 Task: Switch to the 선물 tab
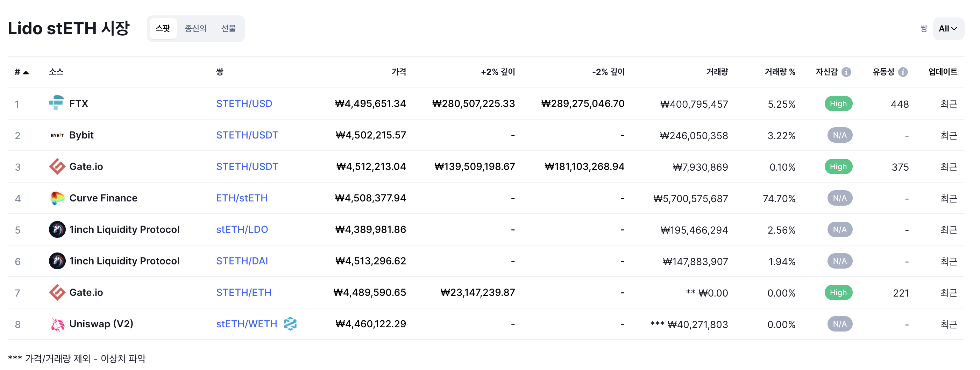pyautogui.click(x=228, y=29)
